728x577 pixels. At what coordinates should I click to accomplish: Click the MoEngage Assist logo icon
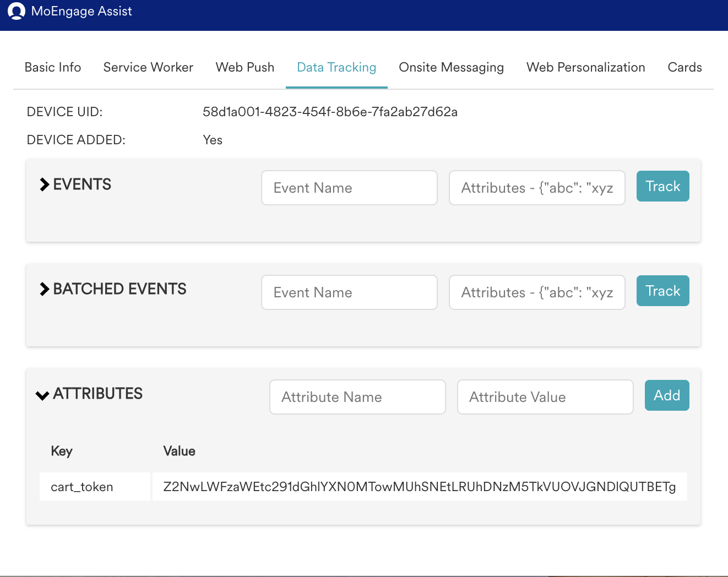17,11
